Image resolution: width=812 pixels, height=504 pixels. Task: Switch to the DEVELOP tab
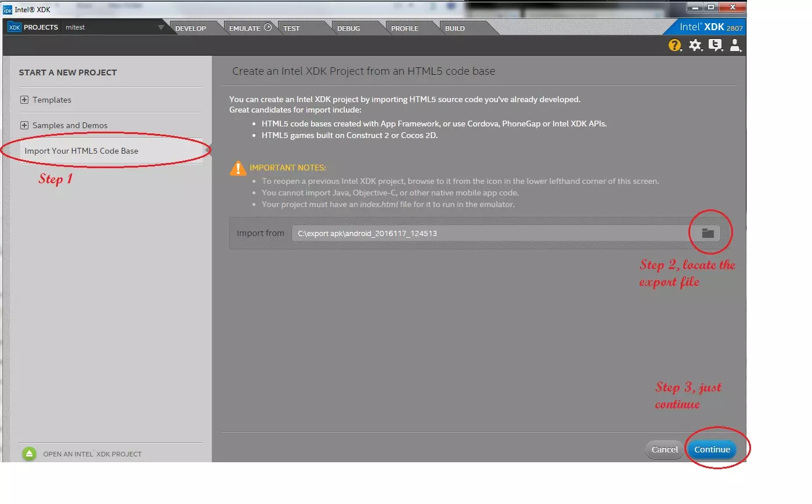(190, 28)
